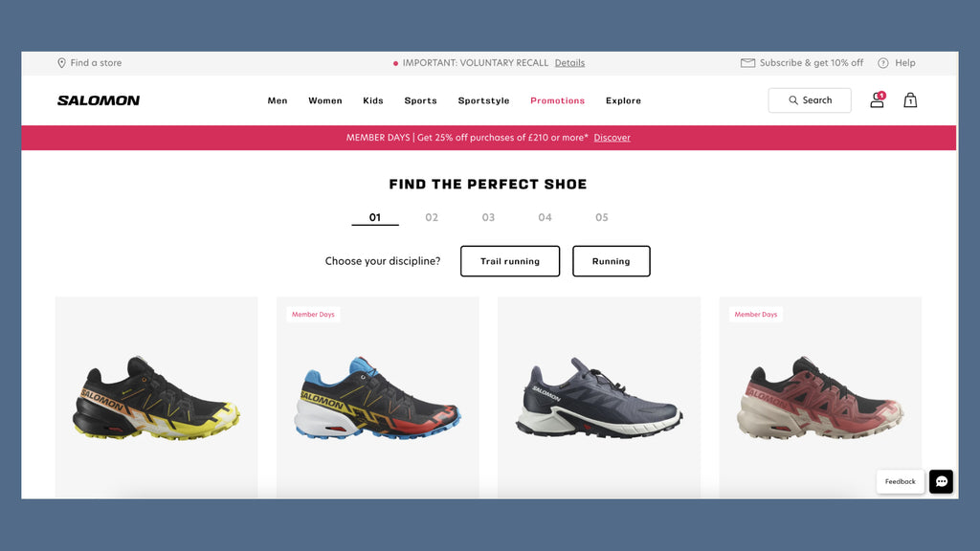
Task: Click the Help question mark icon
Action: pos(883,63)
